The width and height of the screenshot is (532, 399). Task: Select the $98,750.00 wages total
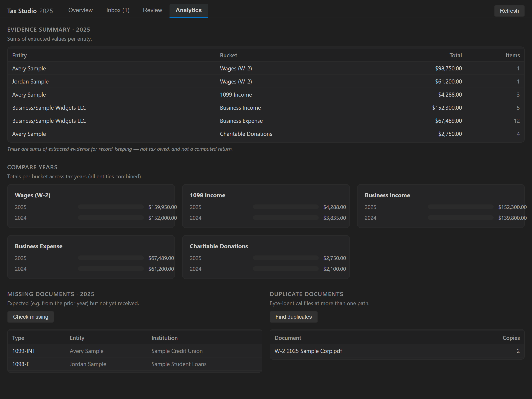[448, 68]
